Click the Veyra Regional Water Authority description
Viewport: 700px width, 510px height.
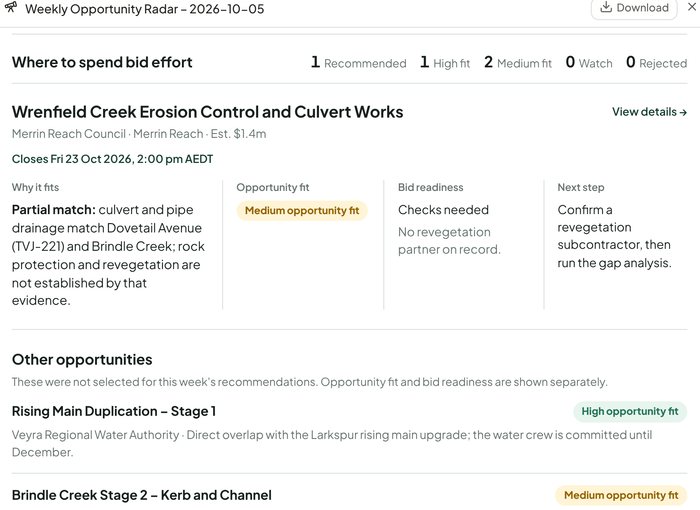tap(332, 443)
